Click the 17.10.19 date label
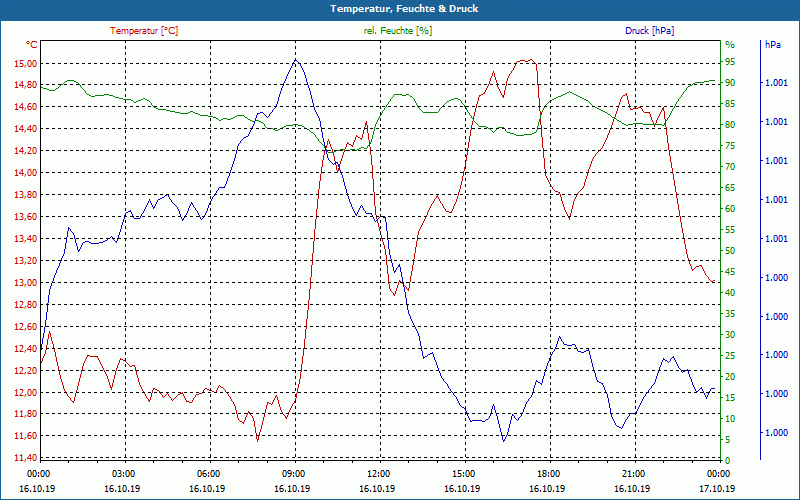The image size is (800, 500). click(x=717, y=488)
